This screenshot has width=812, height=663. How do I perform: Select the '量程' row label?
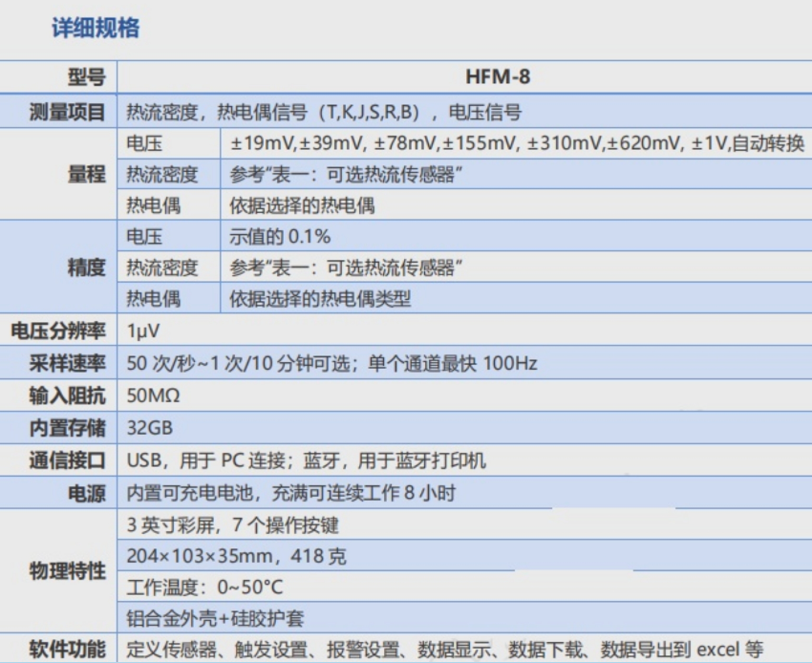(x=87, y=174)
